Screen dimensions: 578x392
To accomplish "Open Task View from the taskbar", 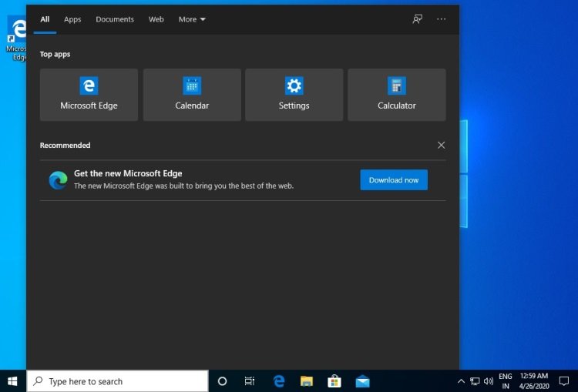I will (250, 381).
